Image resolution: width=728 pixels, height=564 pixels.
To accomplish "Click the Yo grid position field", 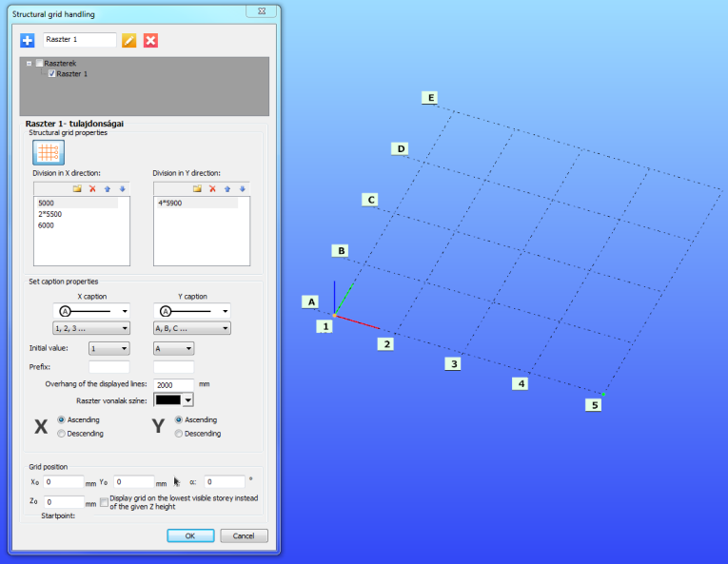I will (134, 482).
